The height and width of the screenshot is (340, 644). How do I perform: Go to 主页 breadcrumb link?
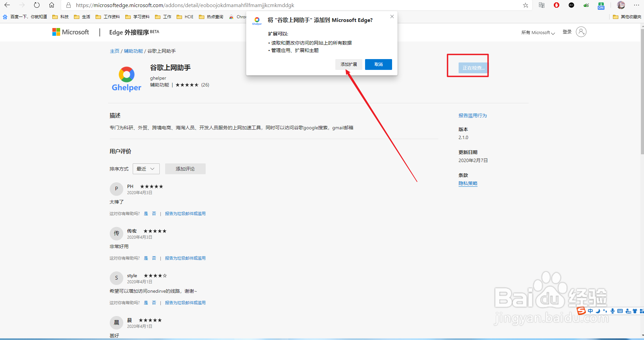[114, 51]
